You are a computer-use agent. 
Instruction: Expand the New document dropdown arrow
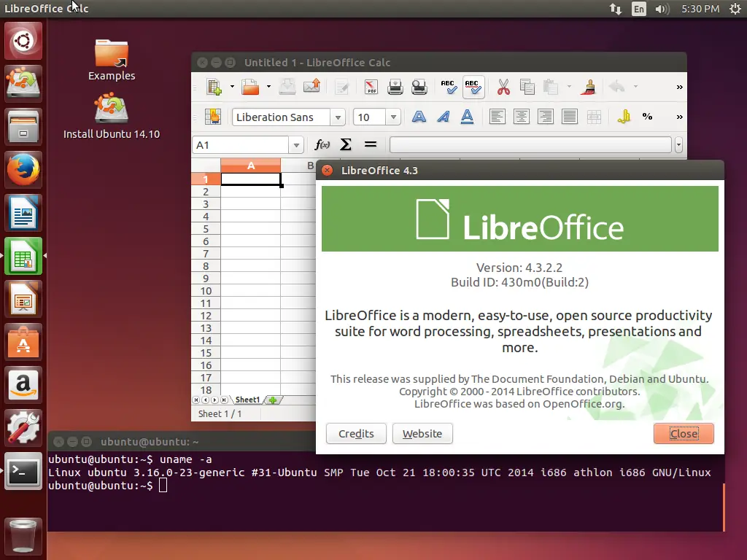point(232,87)
